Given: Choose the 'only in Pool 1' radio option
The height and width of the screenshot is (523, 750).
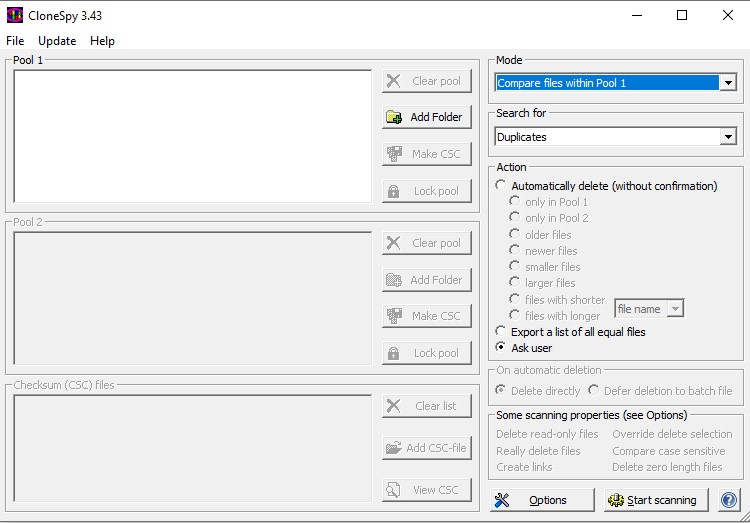Looking at the screenshot, I should [x=515, y=201].
